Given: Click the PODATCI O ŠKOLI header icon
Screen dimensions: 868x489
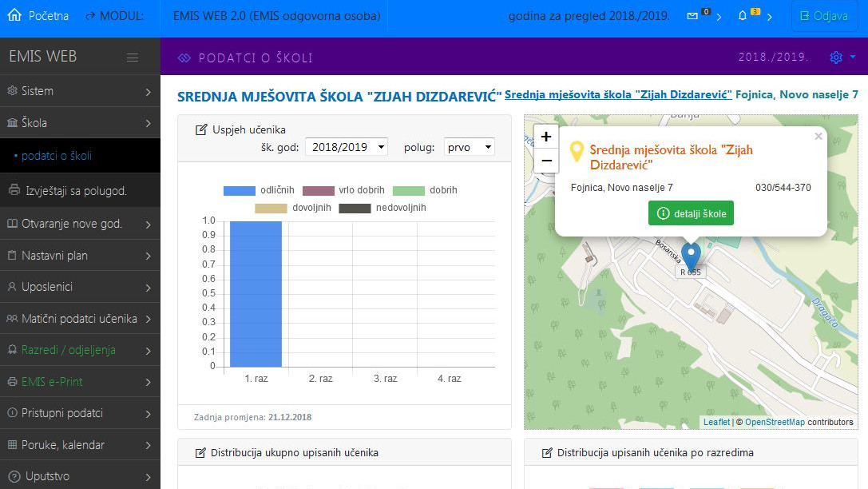Looking at the screenshot, I should point(184,58).
